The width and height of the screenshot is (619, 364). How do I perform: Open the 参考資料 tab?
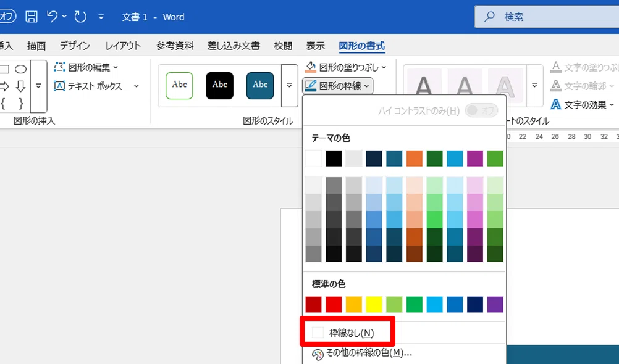[x=174, y=46]
